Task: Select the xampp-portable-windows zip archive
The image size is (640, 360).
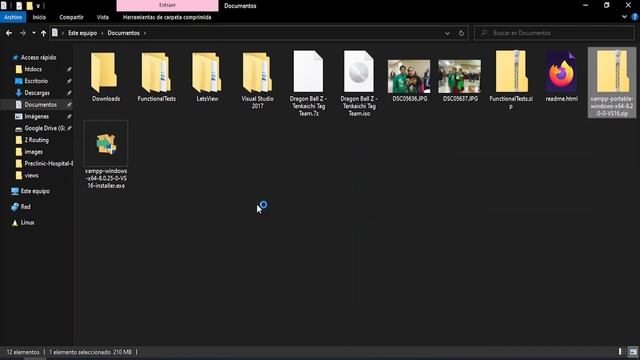Action: 612,83
